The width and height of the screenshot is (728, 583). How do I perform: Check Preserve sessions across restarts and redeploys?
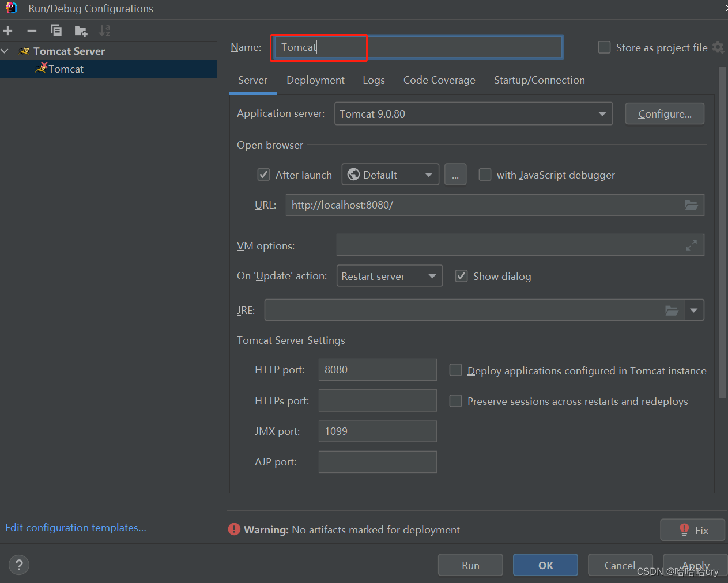pos(455,401)
